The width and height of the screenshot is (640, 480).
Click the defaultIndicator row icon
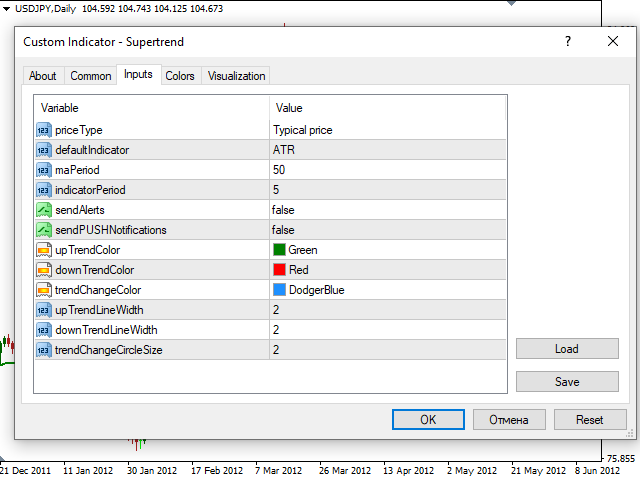click(x=43, y=150)
